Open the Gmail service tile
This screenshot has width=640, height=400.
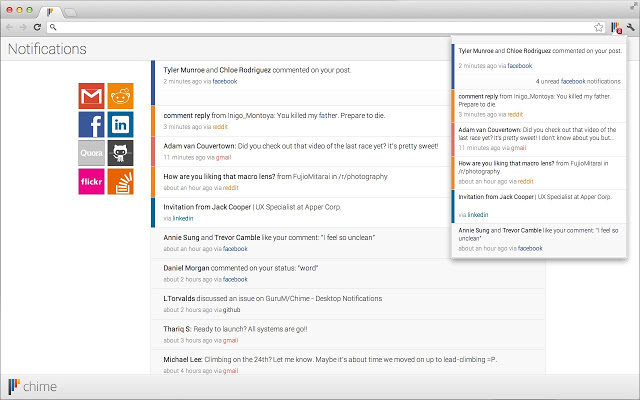(x=91, y=96)
